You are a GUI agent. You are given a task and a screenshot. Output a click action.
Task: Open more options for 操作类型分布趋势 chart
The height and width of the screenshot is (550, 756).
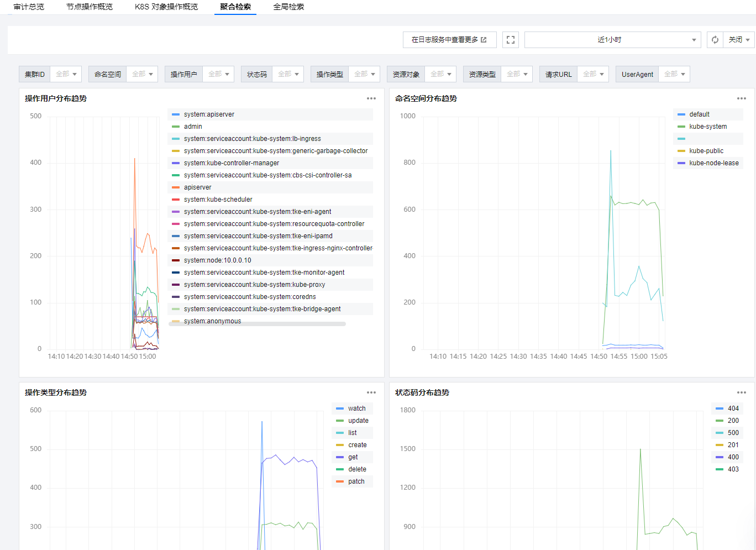click(371, 392)
